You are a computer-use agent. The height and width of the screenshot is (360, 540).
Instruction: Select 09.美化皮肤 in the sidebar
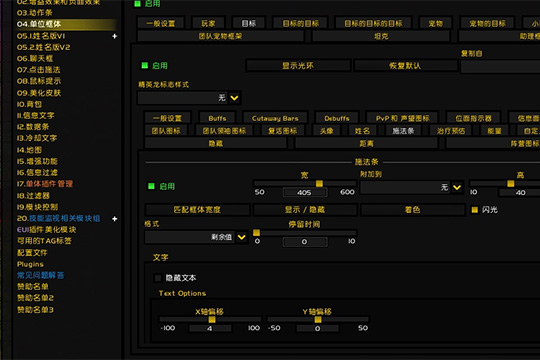coord(39,93)
